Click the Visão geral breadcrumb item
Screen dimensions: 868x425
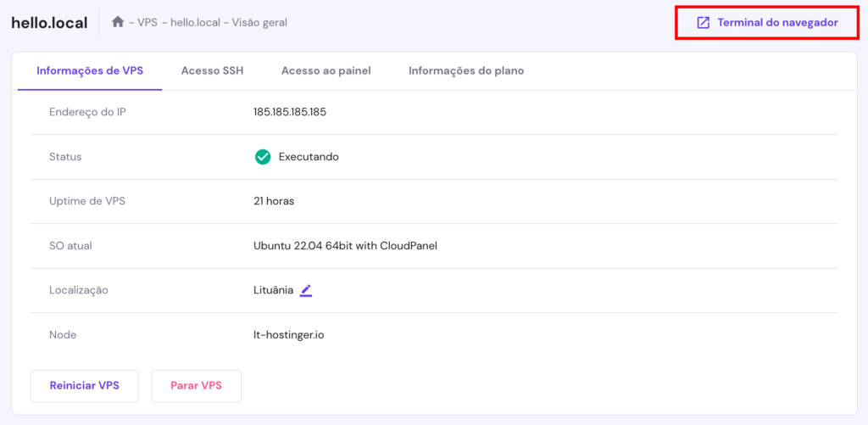[259, 23]
